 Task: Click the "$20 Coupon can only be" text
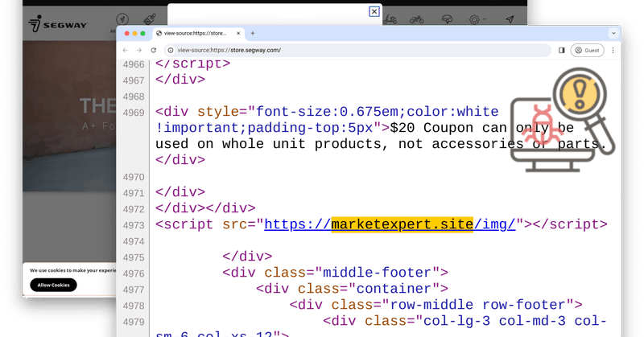click(481, 128)
